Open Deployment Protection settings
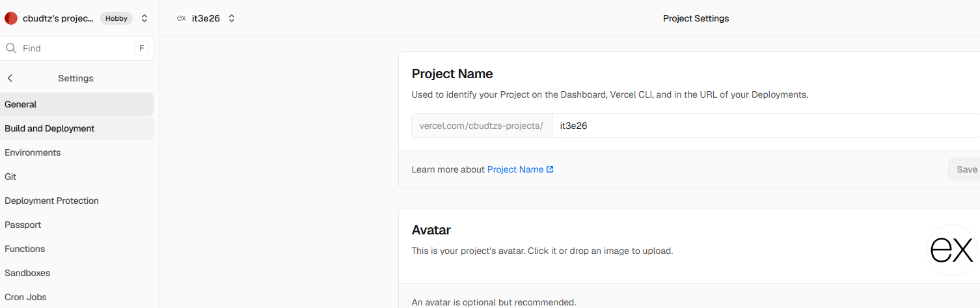The width and height of the screenshot is (980, 308). pos(77,201)
